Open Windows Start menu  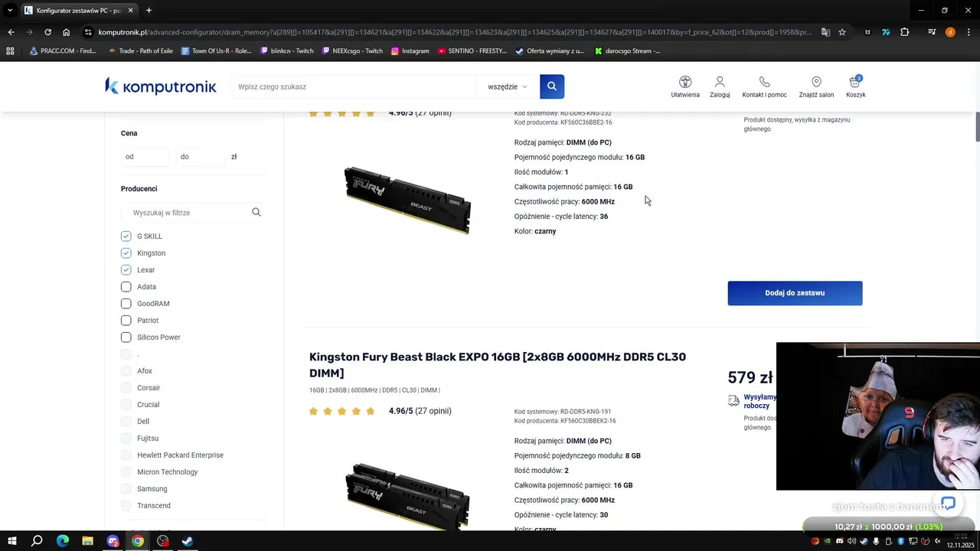12,541
